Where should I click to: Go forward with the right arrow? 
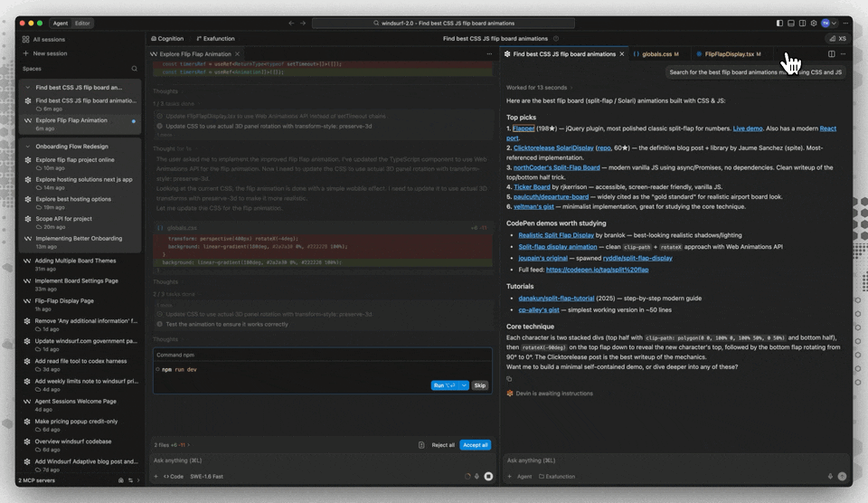[303, 24]
